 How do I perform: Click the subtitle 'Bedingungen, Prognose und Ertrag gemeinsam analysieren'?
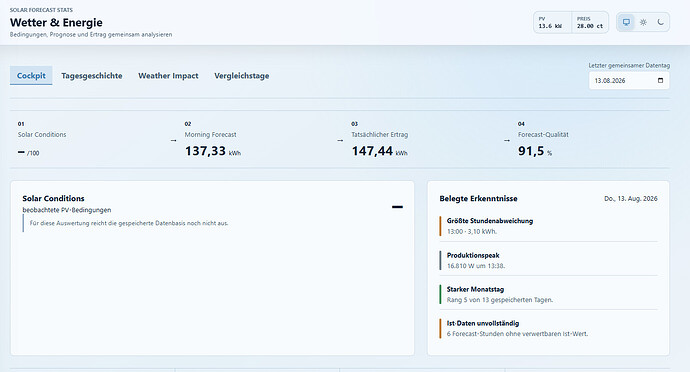click(x=91, y=34)
